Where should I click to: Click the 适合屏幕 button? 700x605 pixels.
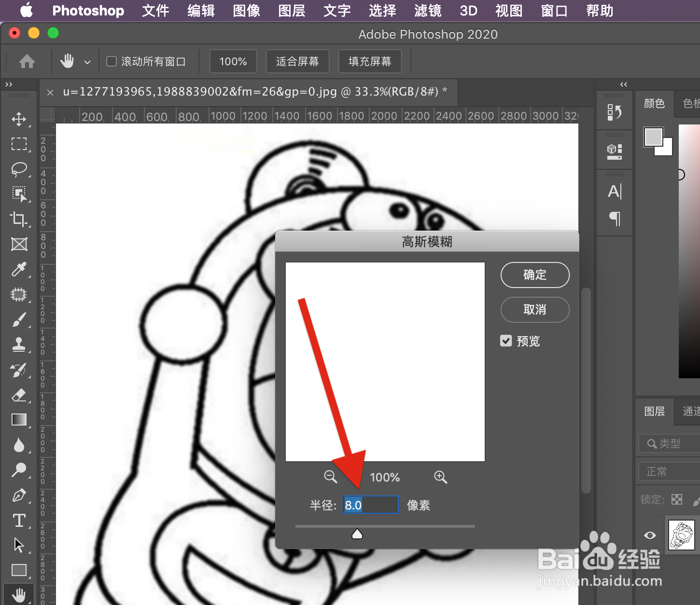tap(297, 61)
